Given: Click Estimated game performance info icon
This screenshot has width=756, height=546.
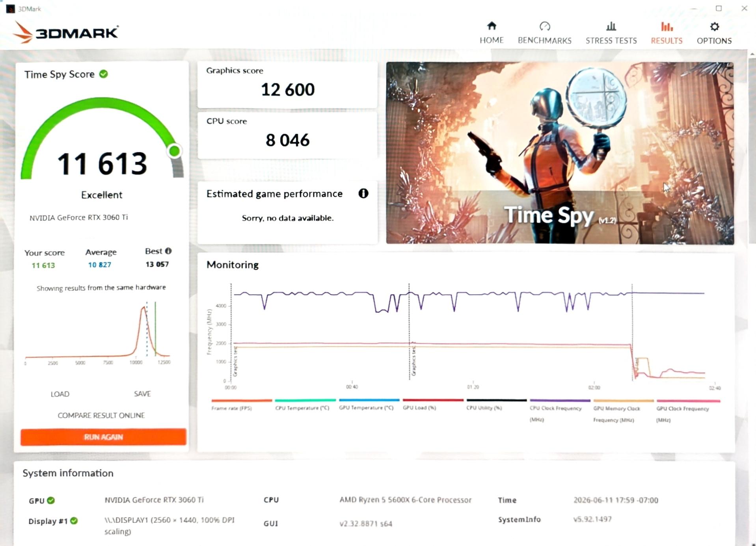Looking at the screenshot, I should click(x=363, y=193).
